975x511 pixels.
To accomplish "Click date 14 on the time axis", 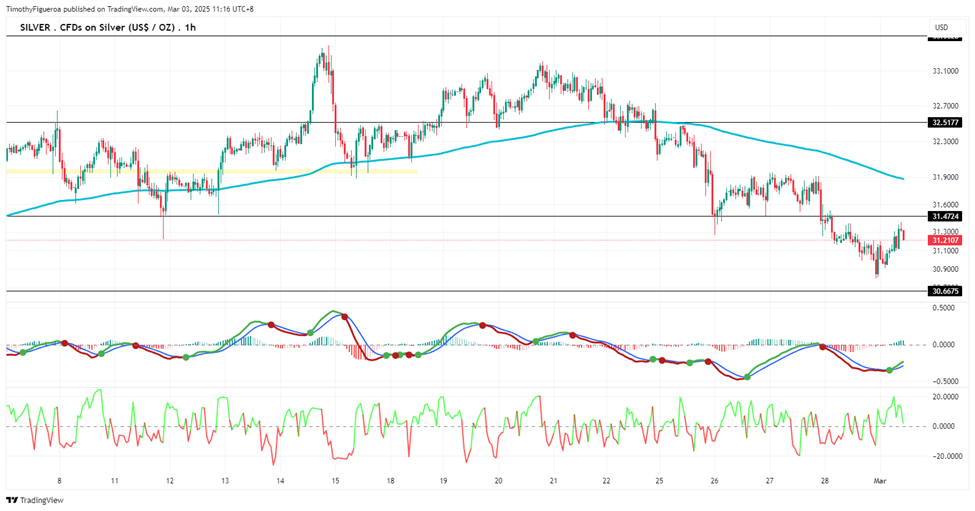I will [280, 481].
